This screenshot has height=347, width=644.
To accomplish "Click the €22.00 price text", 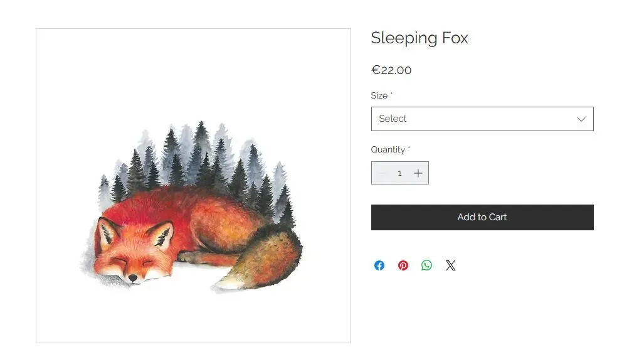I will tap(391, 70).
